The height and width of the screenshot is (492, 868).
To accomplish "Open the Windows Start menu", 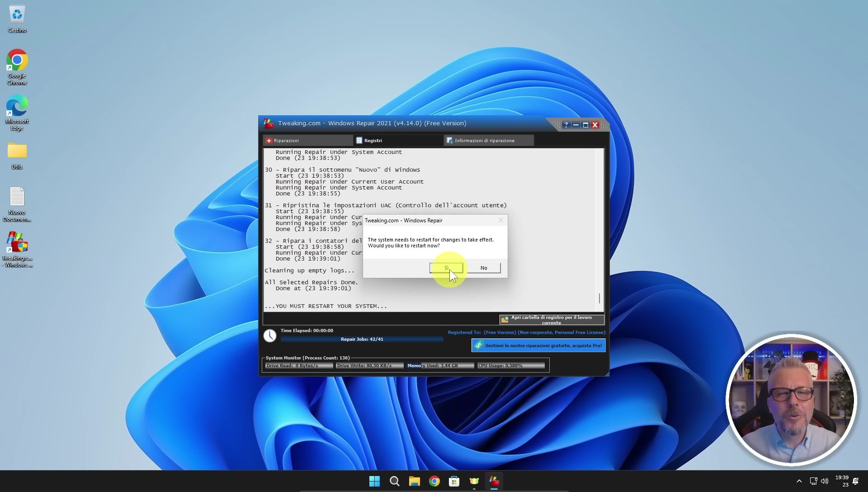I will [x=374, y=481].
